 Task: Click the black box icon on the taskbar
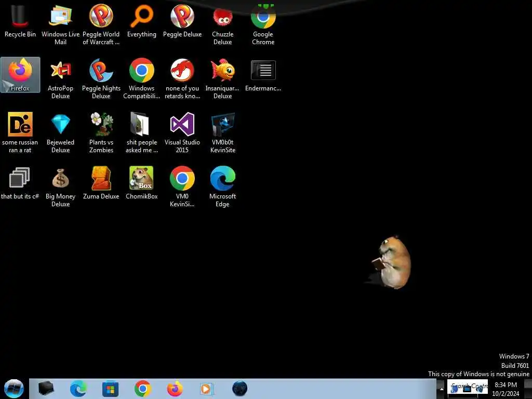(46, 389)
